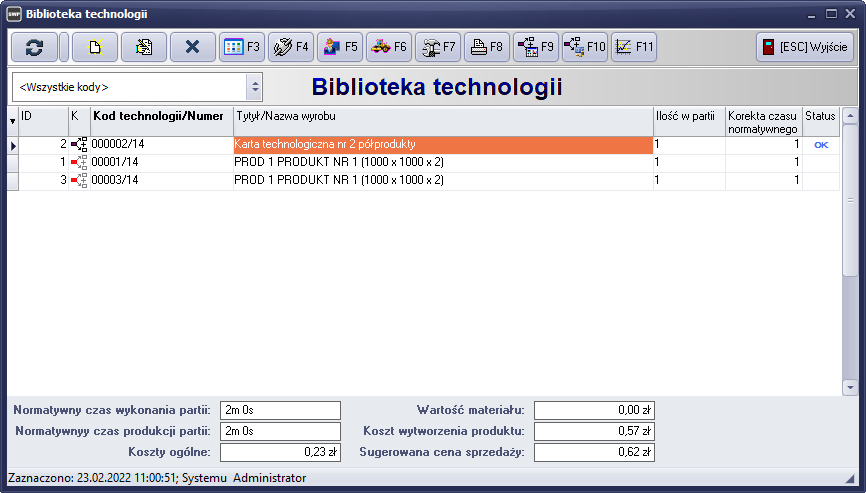Click the edit document toolbar icon
The image size is (866, 493).
[144, 47]
